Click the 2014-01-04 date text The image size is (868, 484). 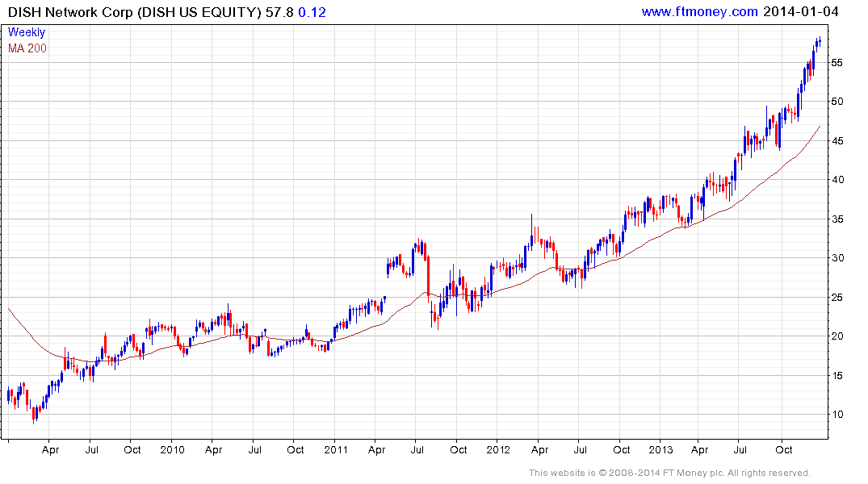tap(800, 11)
